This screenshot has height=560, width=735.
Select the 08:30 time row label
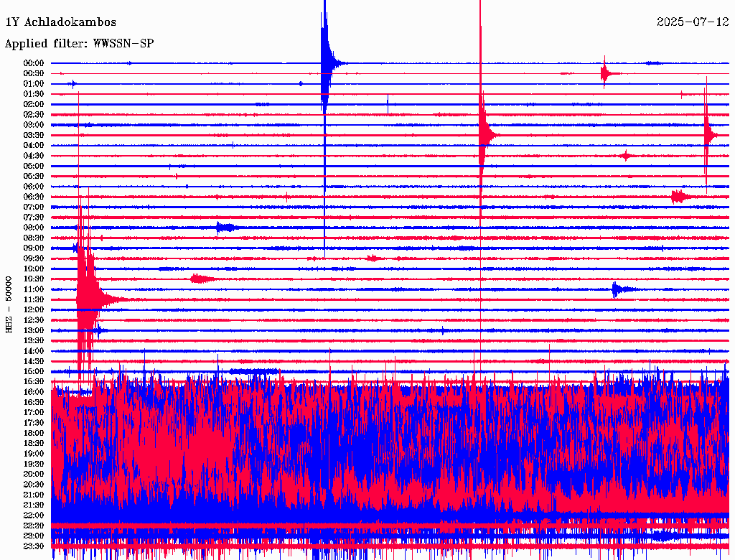34,238
